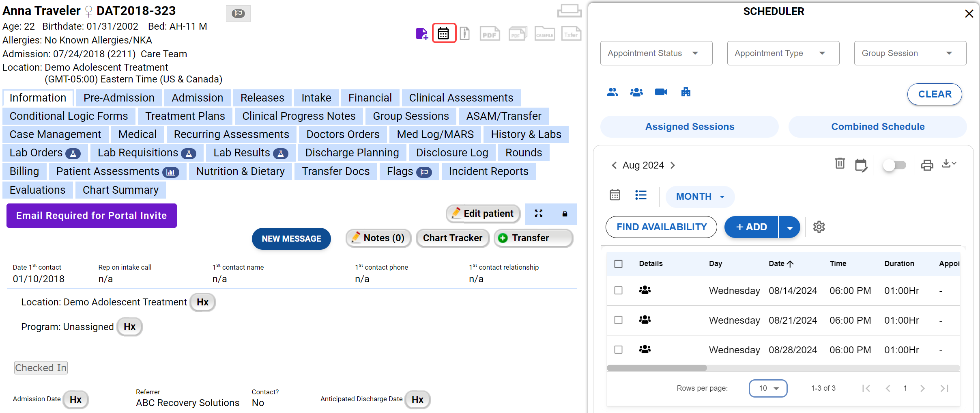The width and height of the screenshot is (980, 413).
Task: Check the checkbox for the 08/14/2024 appointment
Action: [x=619, y=290]
